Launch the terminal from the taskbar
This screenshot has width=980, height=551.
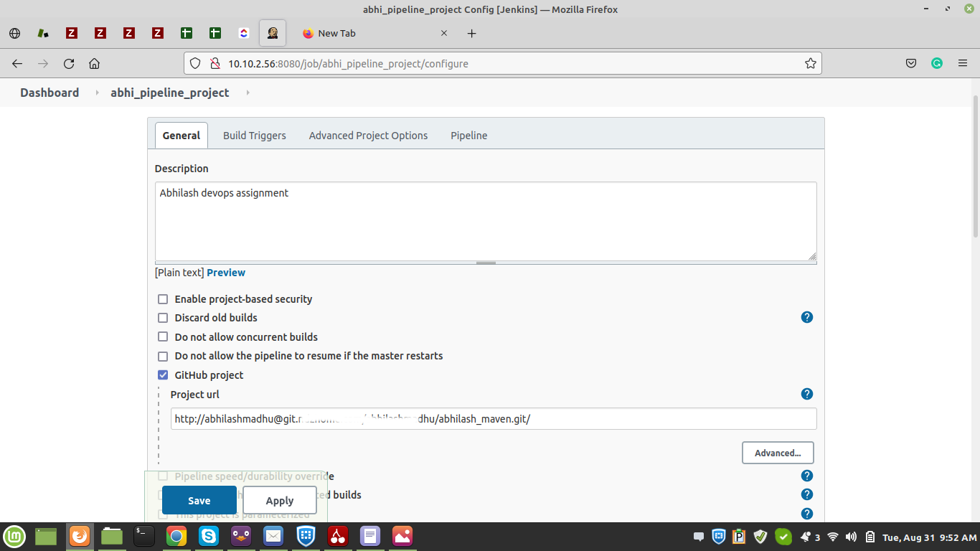click(144, 536)
